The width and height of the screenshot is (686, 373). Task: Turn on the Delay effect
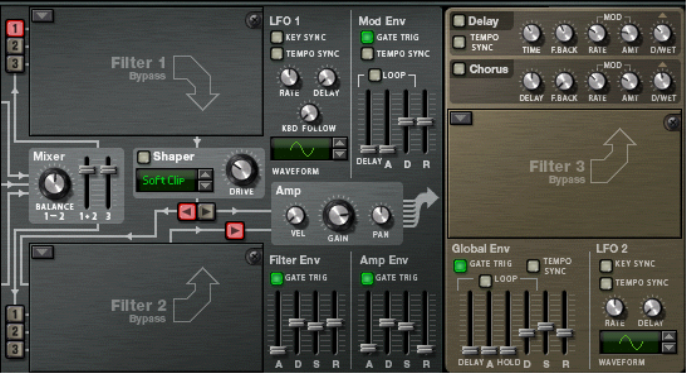point(459,21)
